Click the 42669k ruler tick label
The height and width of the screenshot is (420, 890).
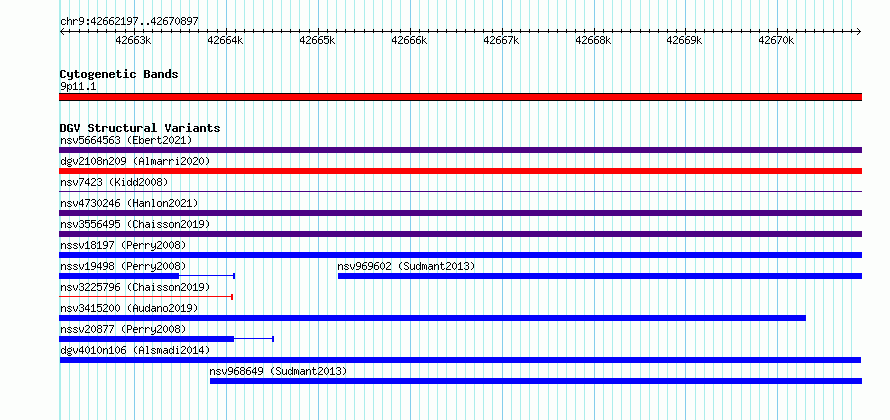click(x=685, y=40)
